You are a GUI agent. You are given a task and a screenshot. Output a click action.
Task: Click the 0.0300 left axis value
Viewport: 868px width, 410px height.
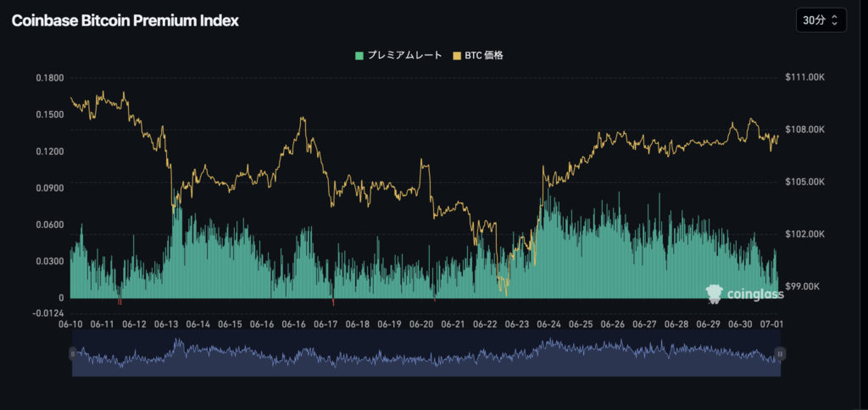pyautogui.click(x=50, y=261)
